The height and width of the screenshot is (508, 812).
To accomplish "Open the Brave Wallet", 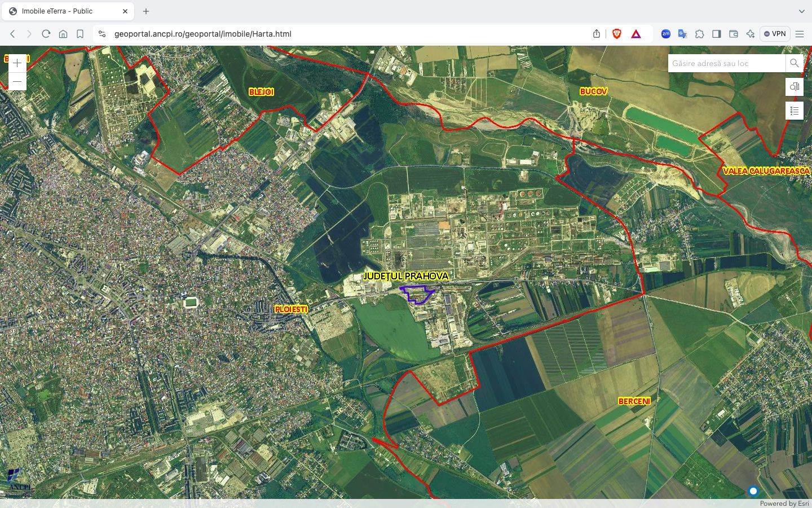I will click(734, 34).
